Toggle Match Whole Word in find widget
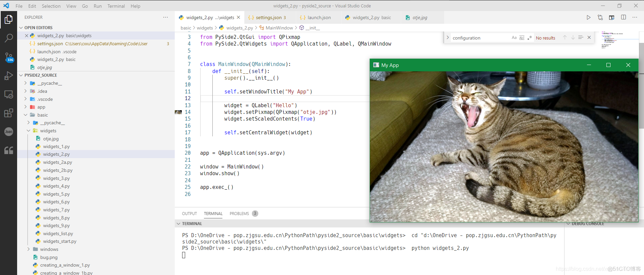The width and height of the screenshot is (644, 275). pos(522,38)
